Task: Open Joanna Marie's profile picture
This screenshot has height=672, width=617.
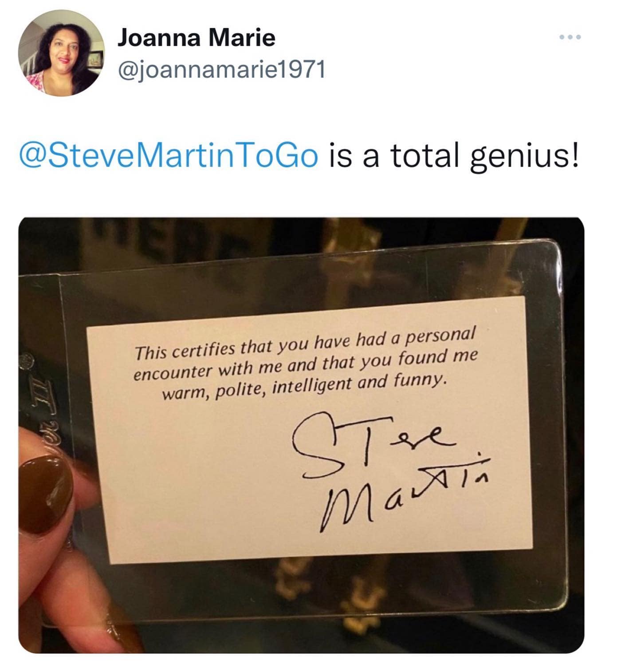Action: click(61, 52)
